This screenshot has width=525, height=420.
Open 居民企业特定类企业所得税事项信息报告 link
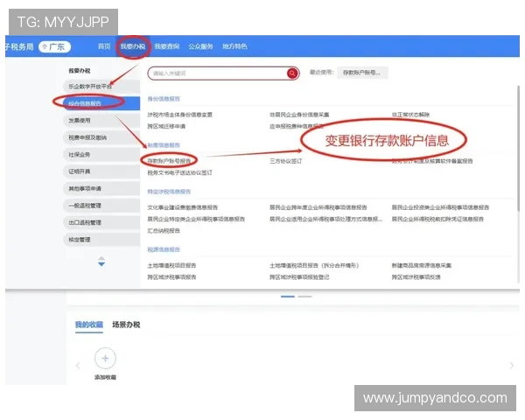coord(196,219)
